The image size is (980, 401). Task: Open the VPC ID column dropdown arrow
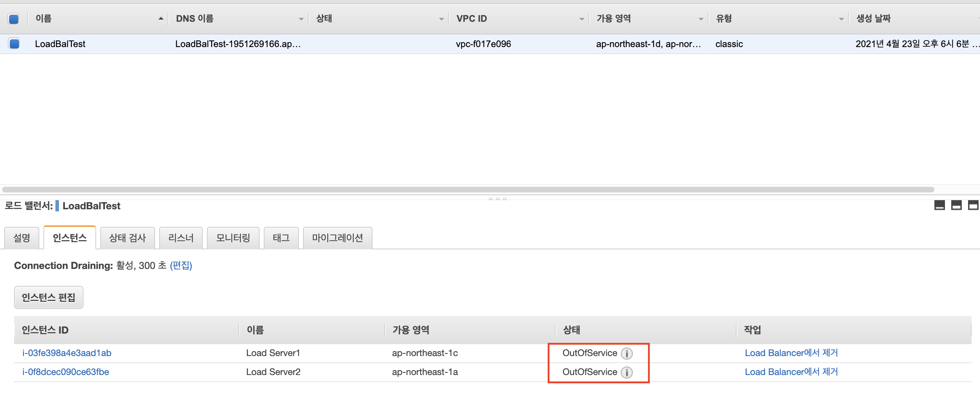(581, 19)
